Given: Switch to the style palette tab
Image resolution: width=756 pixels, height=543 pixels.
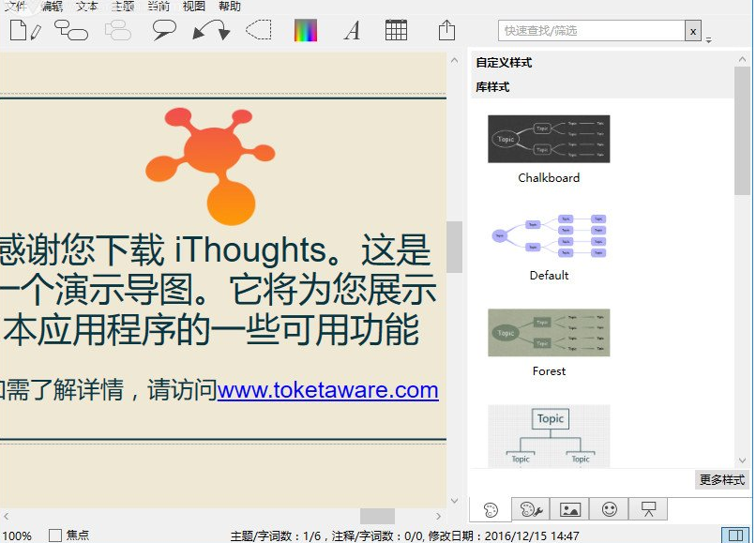Looking at the screenshot, I should coord(491,510).
